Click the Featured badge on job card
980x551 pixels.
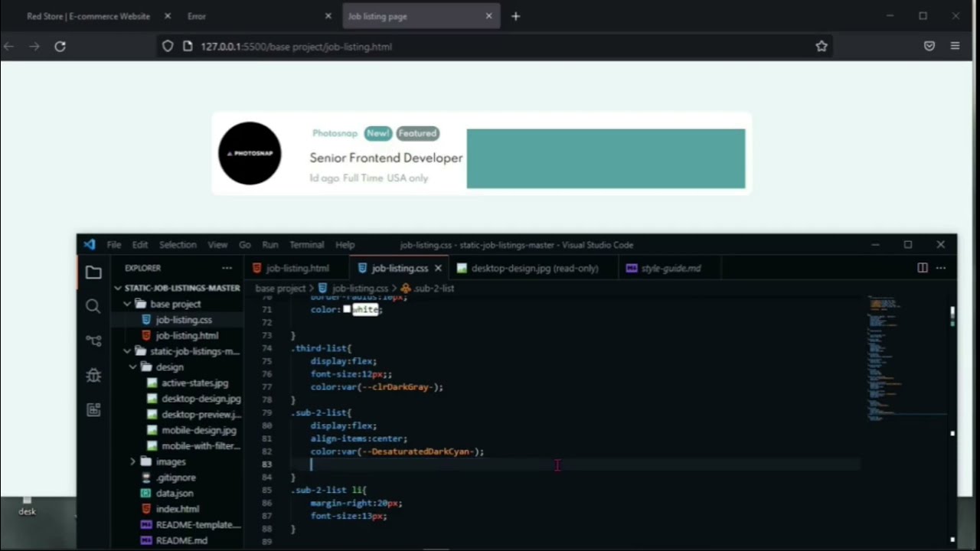tap(417, 133)
